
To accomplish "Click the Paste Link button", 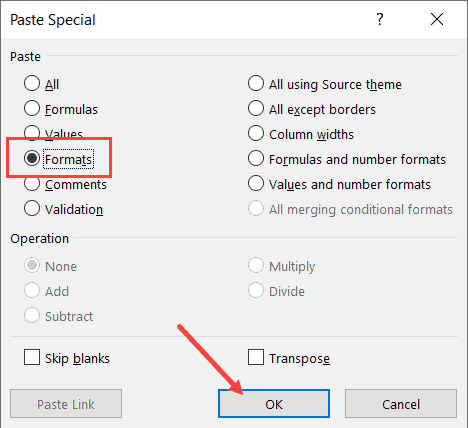I will coord(66,404).
